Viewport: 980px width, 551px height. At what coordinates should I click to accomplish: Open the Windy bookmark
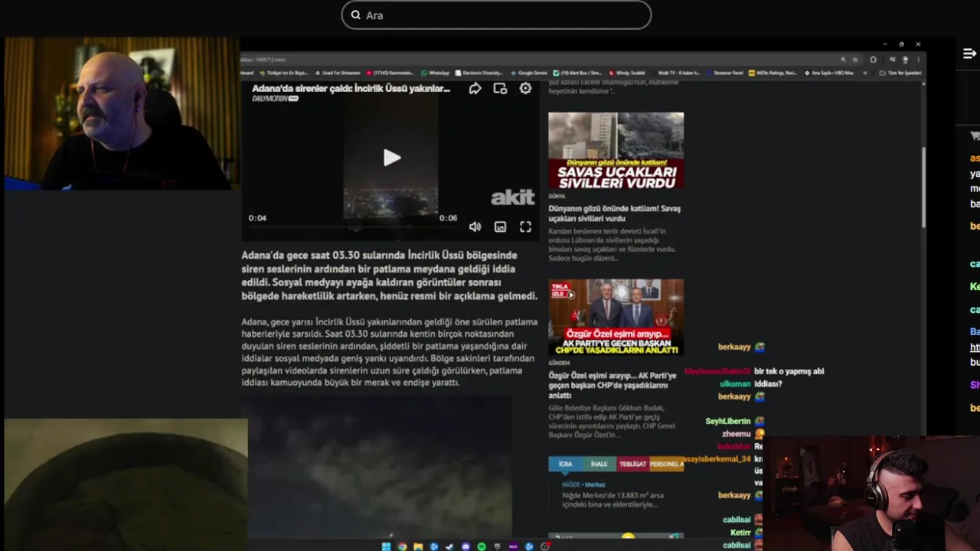pyautogui.click(x=628, y=73)
